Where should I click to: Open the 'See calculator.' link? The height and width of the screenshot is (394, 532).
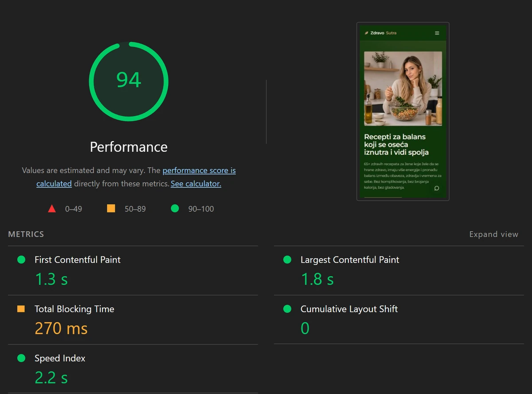196,183
